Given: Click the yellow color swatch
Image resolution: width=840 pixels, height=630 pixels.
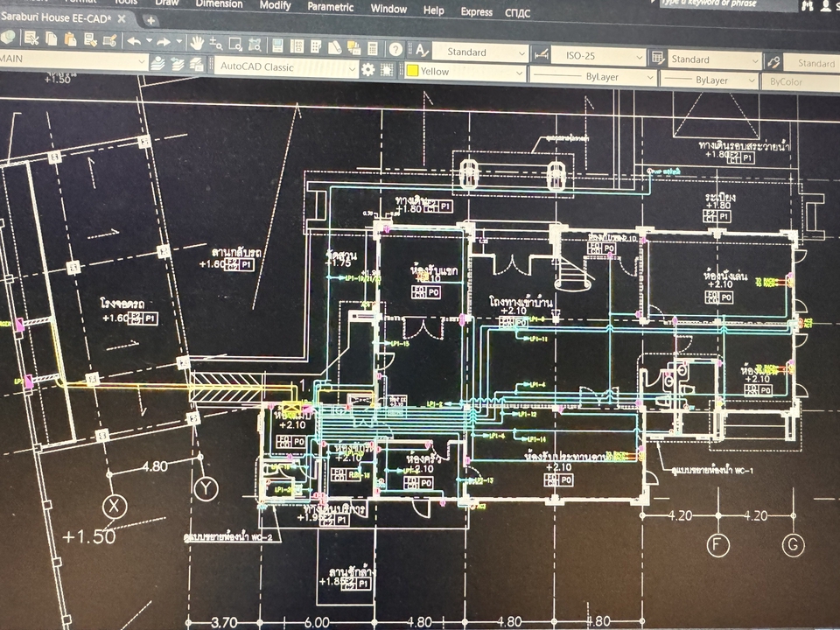Looking at the screenshot, I should (412, 71).
